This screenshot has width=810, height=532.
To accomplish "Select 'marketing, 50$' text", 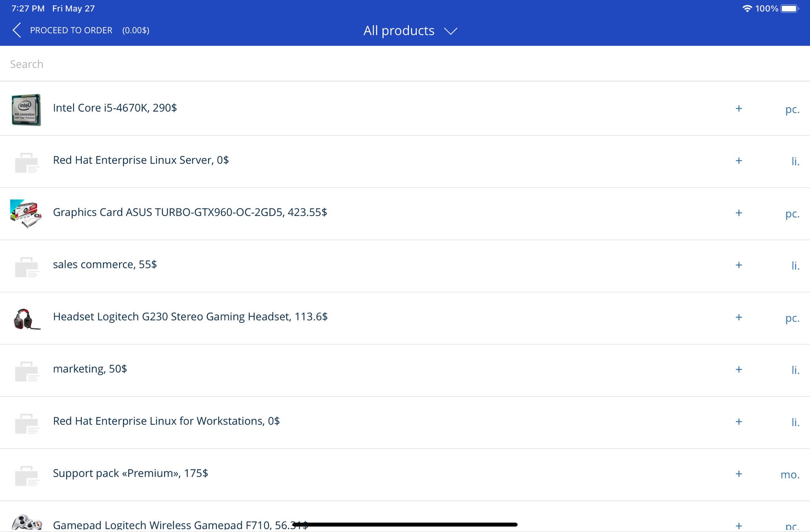I will (90, 369).
